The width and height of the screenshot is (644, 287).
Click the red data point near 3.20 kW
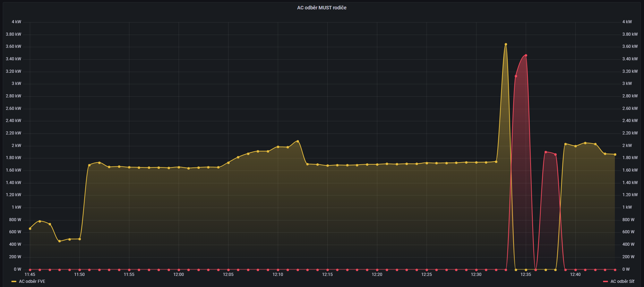click(516, 76)
